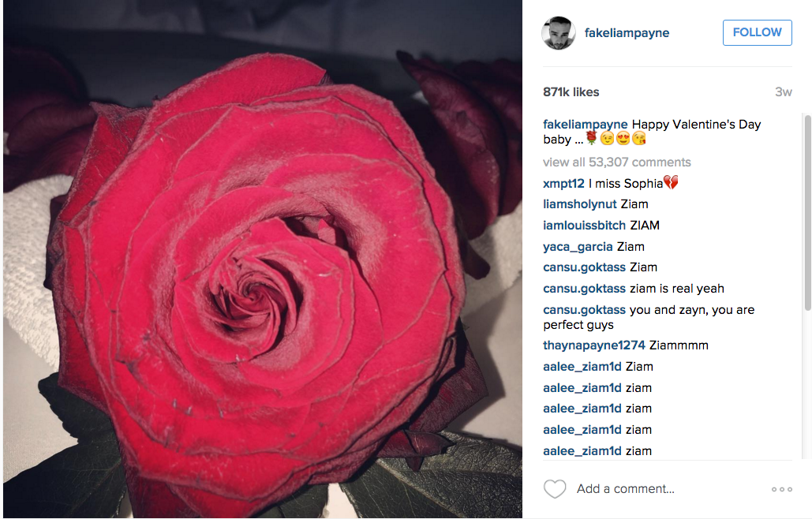This screenshot has height=519, width=812.
Task: Open liamsholynut commenter profile
Action: coord(579,204)
